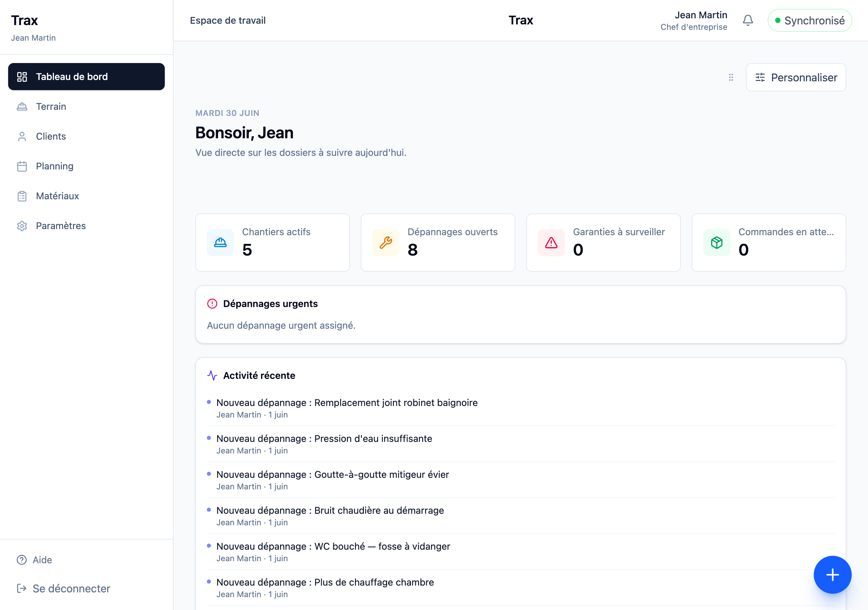This screenshot has width=868, height=610.
Task: Click the orange wrench icon in Dépannages ouverts
Action: click(x=386, y=243)
